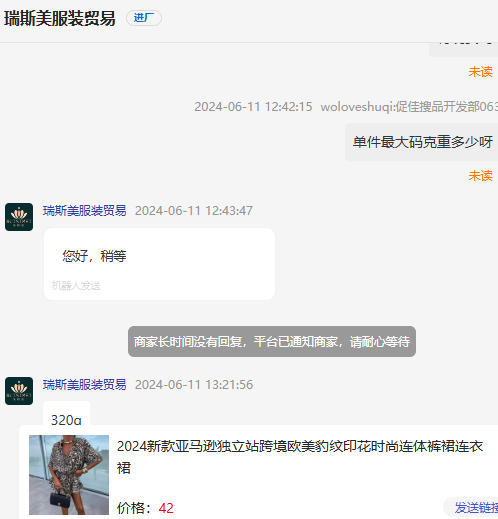The width and height of the screenshot is (498, 519).
Task: Click the timestamp 2024-06-11 12:42:15
Action: point(253,107)
